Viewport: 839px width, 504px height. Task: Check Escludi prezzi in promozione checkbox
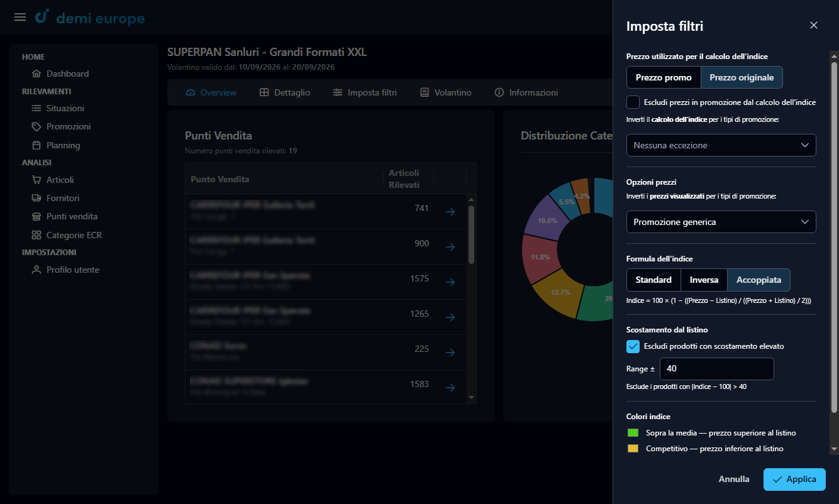click(x=633, y=102)
